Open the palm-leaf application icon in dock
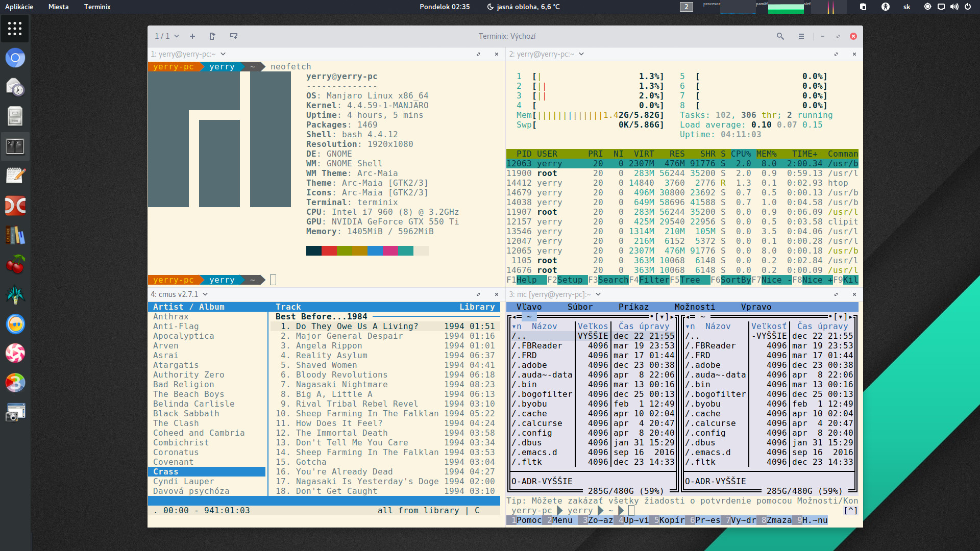Viewport: 980px width, 551px height. point(15,294)
